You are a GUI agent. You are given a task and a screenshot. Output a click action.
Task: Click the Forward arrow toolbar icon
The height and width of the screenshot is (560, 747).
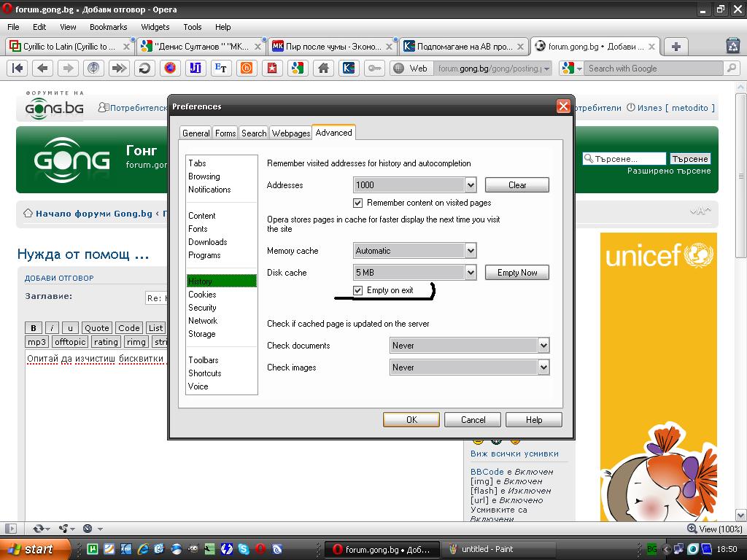click(68, 69)
